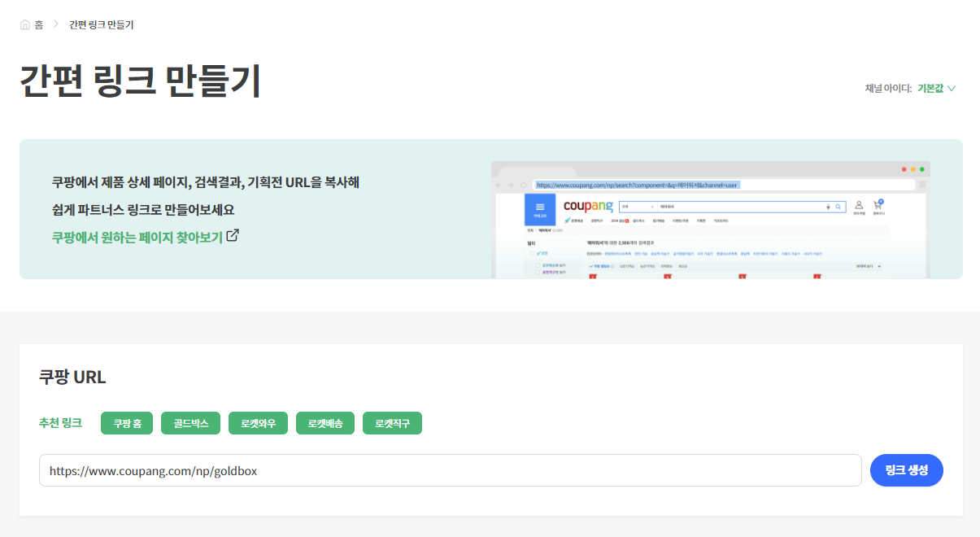
Task: Click the breadcrumb separator chevron
Action: (56, 24)
